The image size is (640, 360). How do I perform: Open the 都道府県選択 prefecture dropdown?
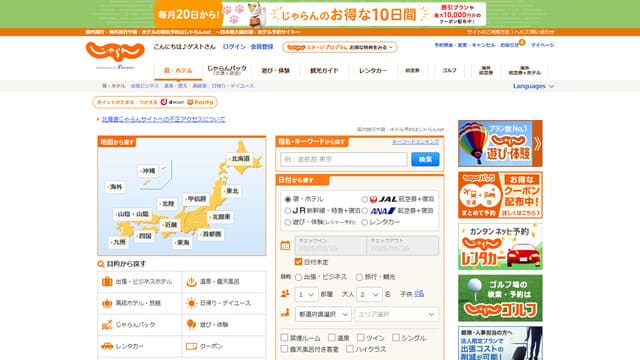[x=323, y=314]
